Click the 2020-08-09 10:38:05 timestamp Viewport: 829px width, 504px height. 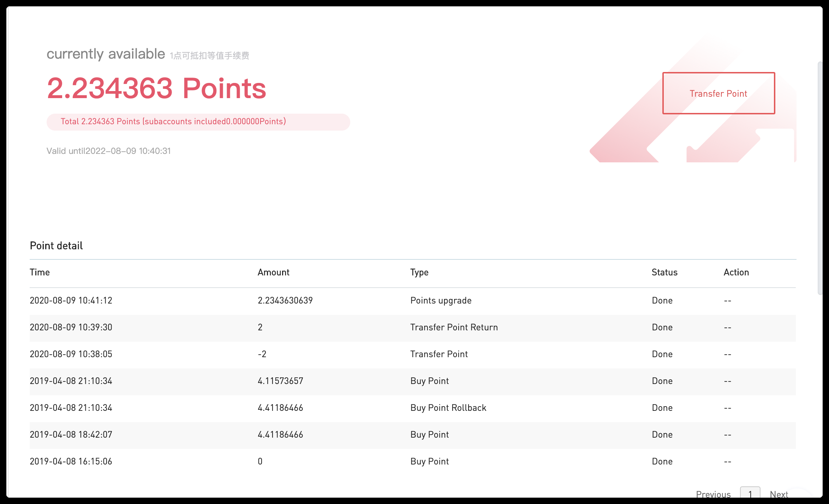[x=71, y=354]
